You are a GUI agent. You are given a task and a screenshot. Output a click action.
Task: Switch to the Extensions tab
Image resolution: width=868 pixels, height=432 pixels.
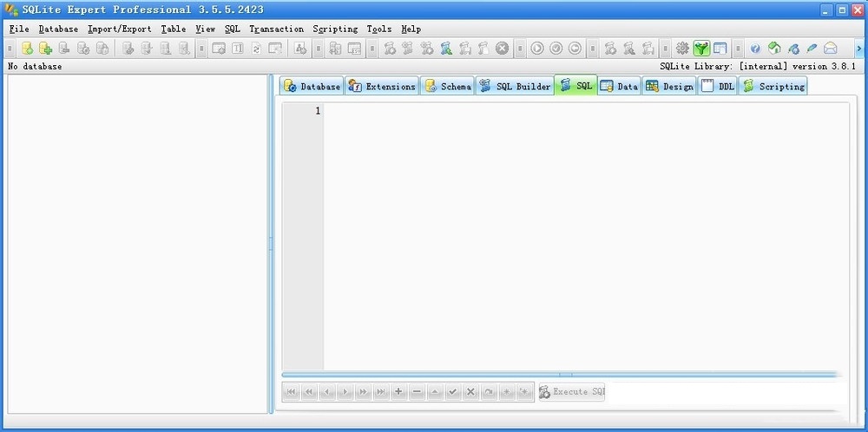[382, 86]
